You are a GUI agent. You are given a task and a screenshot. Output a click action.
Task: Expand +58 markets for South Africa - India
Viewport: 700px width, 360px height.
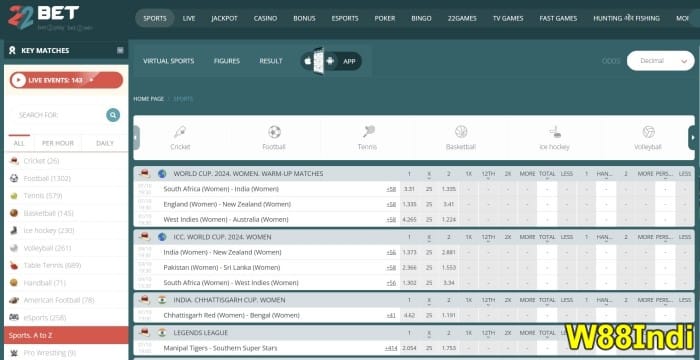click(391, 189)
